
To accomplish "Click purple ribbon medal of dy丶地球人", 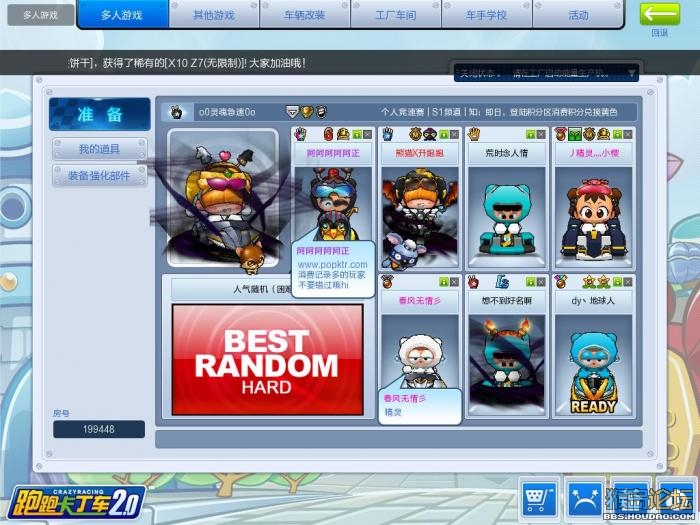I will pyautogui.click(x=561, y=282).
